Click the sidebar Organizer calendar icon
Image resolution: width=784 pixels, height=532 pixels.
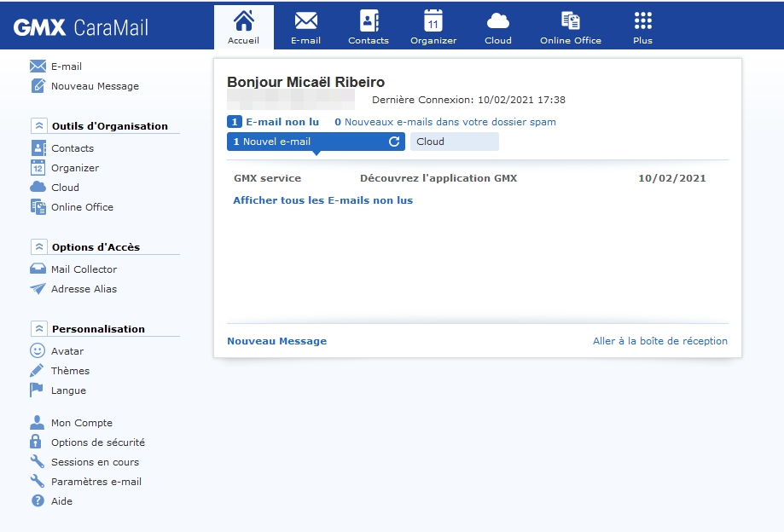click(38, 168)
